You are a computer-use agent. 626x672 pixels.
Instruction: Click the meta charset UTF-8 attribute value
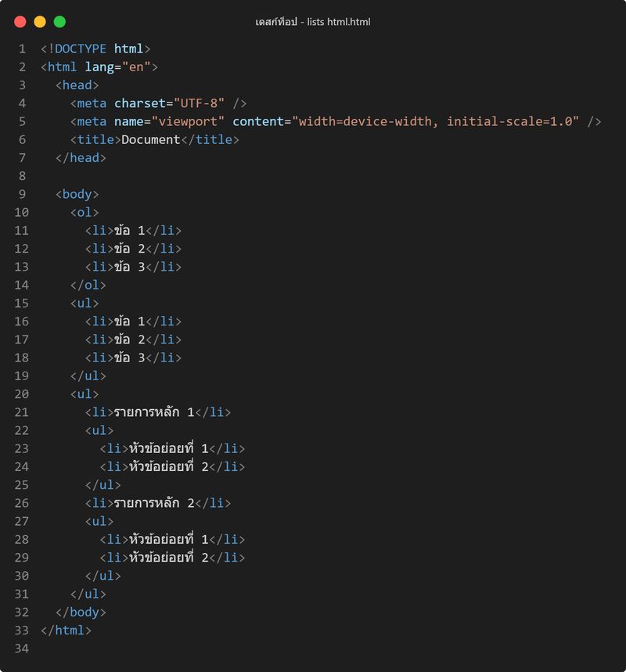(x=199, y=102)
